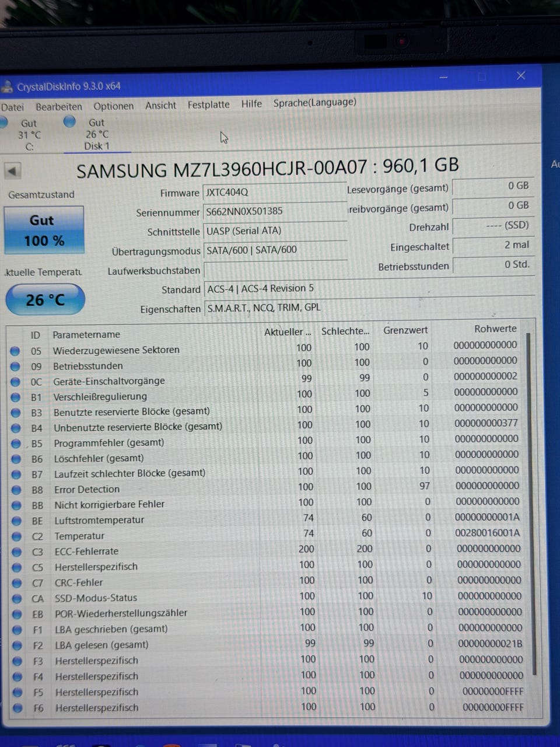This screenshot has width=560, height=747.
Task: Click status dot beside Temperatur attribute
Action: [16, 536]
